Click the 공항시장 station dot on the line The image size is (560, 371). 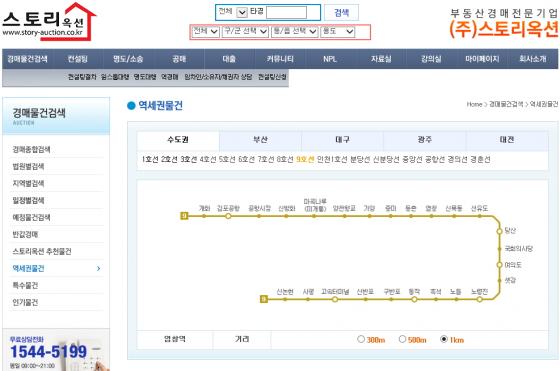coord(259,216)
